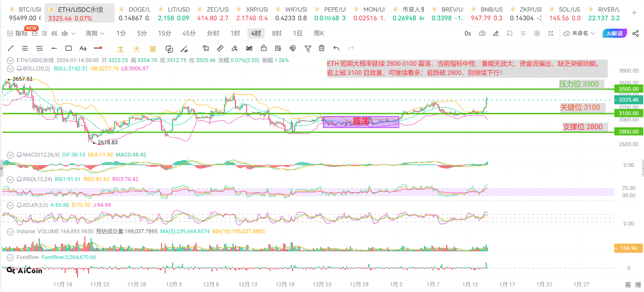Click the AI解读 button
Viewport: 644px width, 292px height.
pos(615,33)
